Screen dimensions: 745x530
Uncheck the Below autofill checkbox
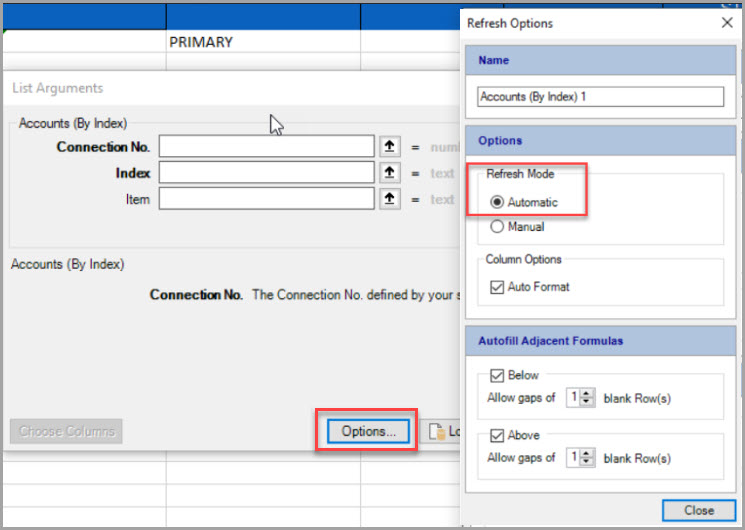coord(497,376)
